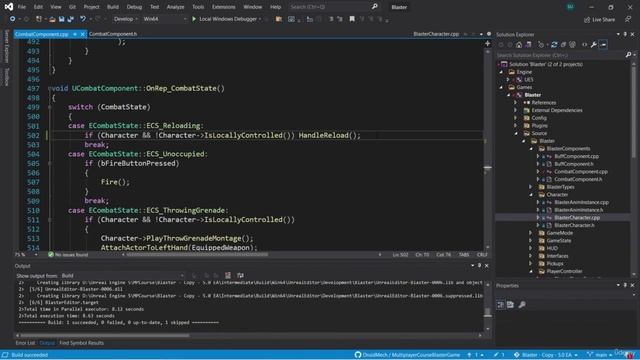Click the Property Pages wrench in Properties panel
The width and height of the screenshot is (640, 360).
point(522,304)
